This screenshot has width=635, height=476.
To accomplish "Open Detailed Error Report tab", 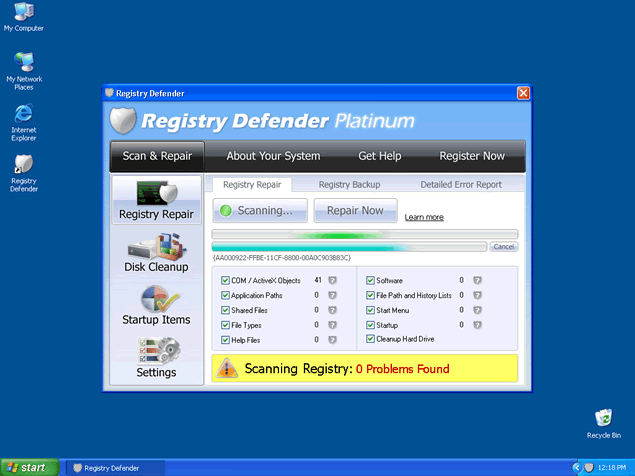I will (461, 185).
